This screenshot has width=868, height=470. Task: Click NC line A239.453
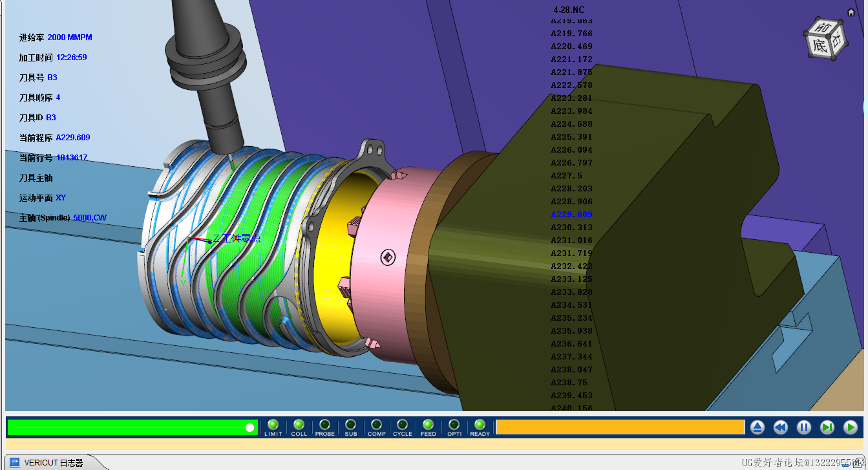pos(571,396)
